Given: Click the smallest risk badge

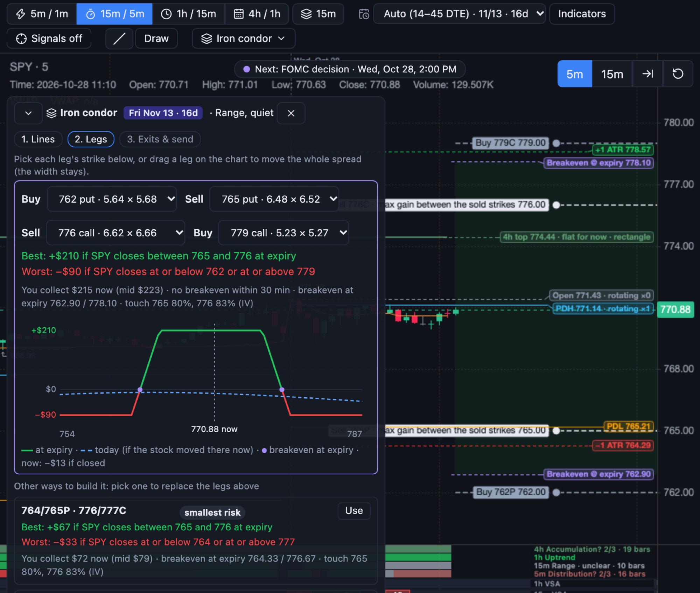Looking at the screenshot, I should [212, 512].
